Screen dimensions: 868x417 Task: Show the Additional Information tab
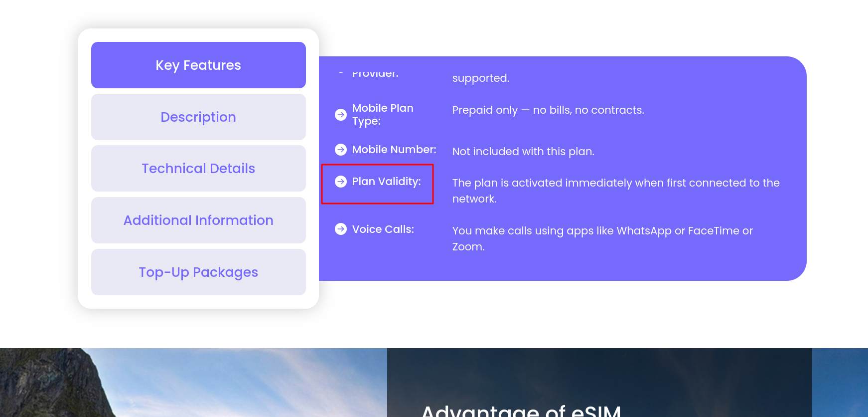coord(198,220)
